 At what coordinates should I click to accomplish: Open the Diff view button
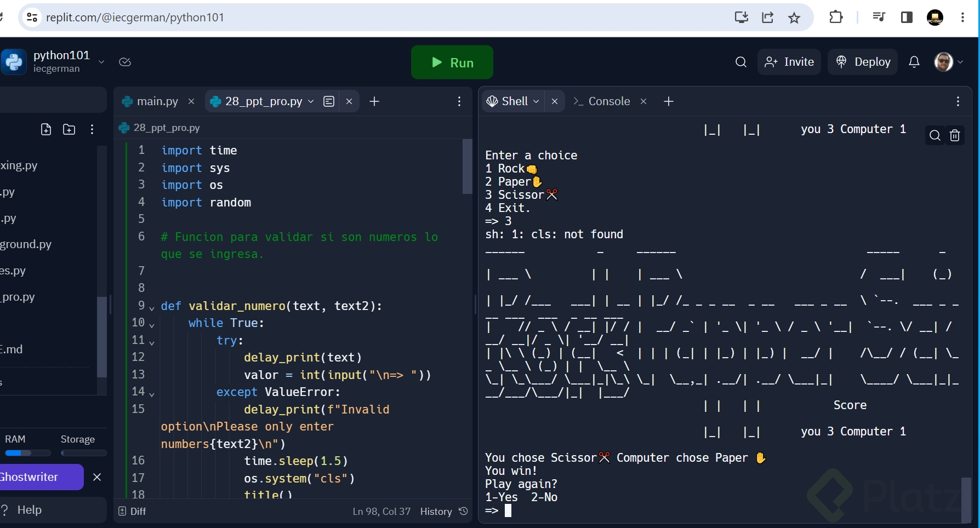(132, 512)
